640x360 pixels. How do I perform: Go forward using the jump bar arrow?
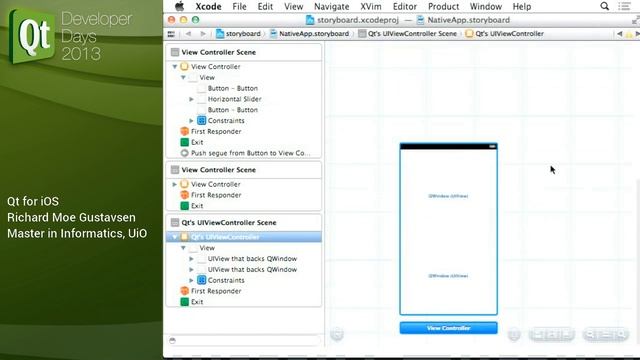(x=203, y=34)
